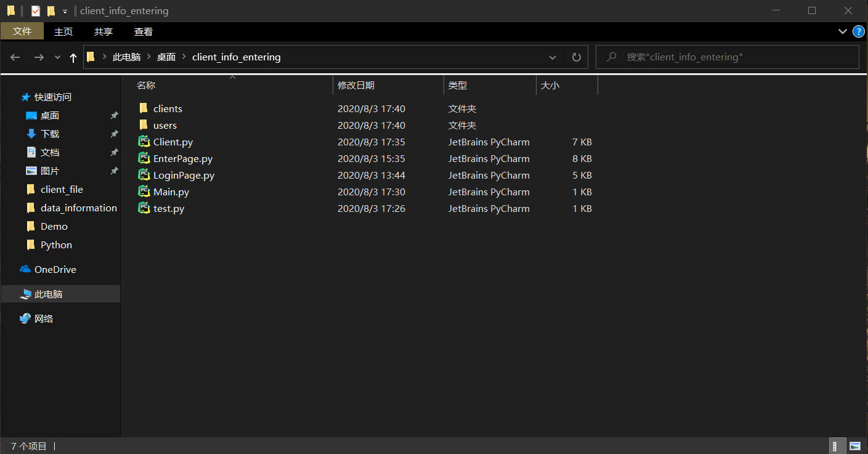
Task: Select the test.py PyCharm file icon
Action: (144, 208)
